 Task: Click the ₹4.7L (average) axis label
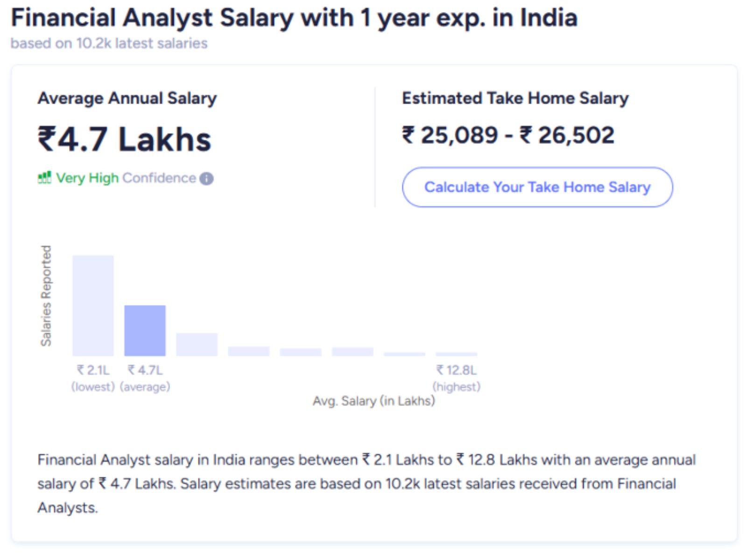click(145, 378)
